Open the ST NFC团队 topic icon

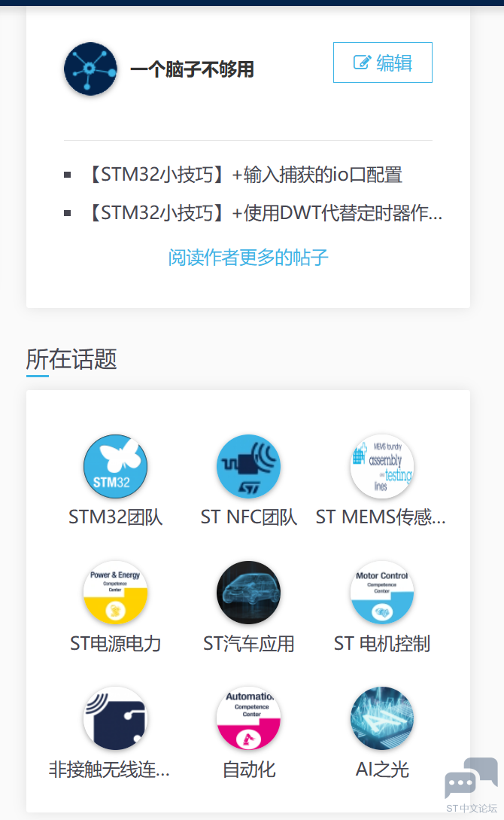coord(248,467)
